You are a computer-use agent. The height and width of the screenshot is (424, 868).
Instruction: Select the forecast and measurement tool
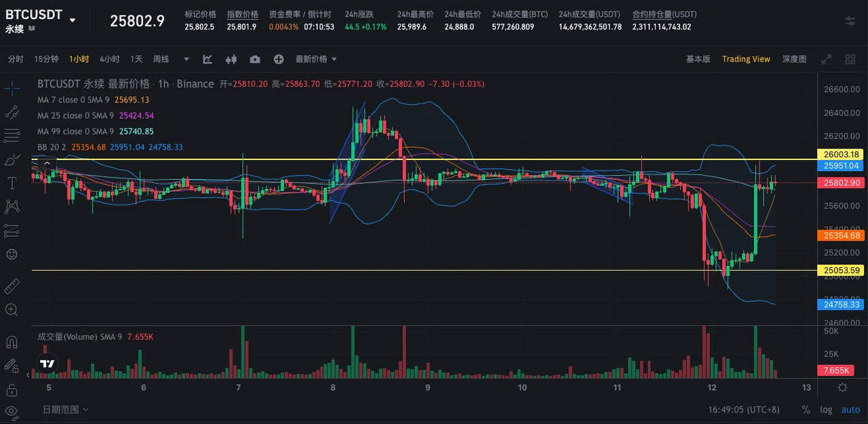click(12, 231)
